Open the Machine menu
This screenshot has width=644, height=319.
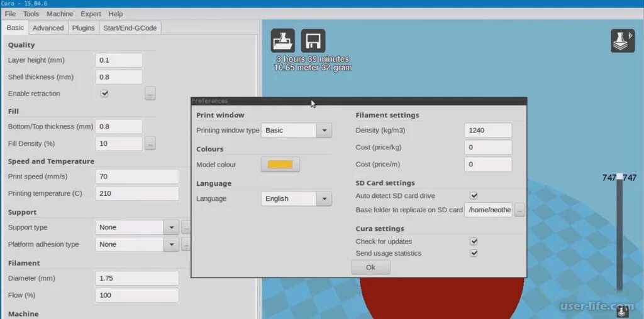60,14
